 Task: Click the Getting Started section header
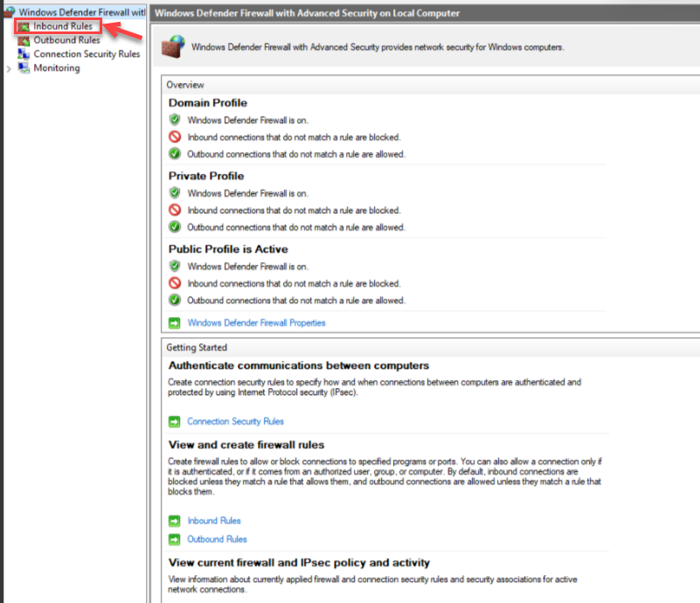pyautogui.click(x=197, y=347)
